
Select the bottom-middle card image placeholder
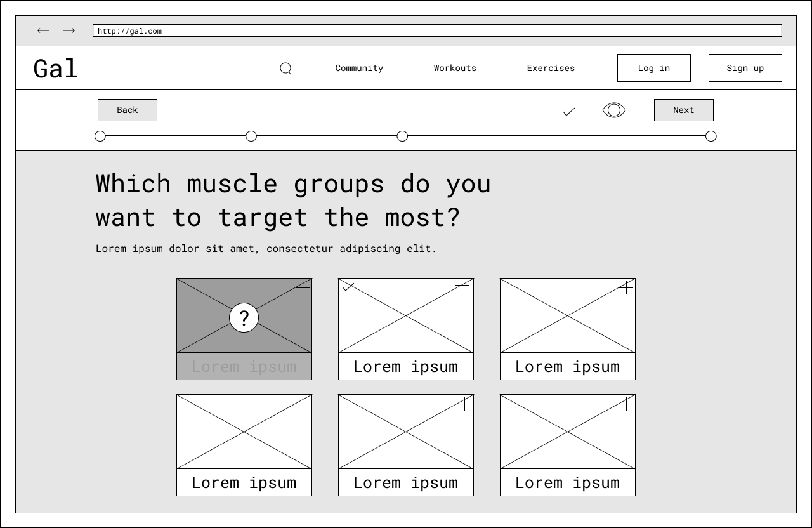(x=406, y=432)
